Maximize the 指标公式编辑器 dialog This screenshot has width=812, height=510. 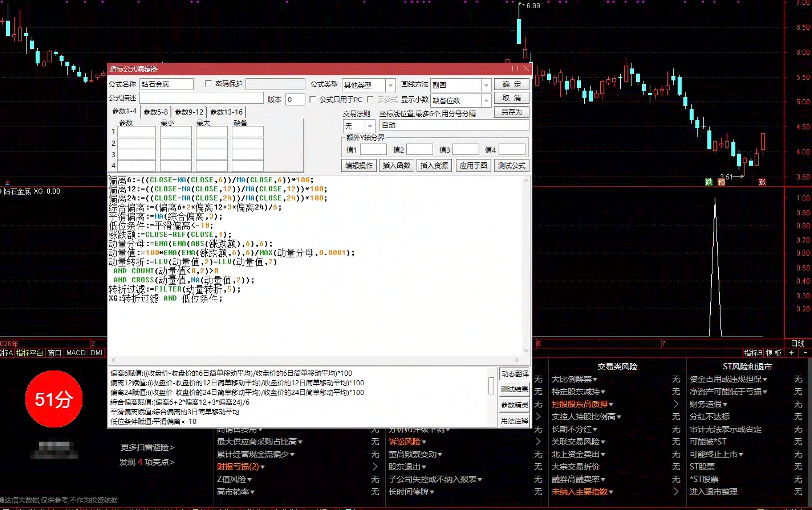click(515, 68)
